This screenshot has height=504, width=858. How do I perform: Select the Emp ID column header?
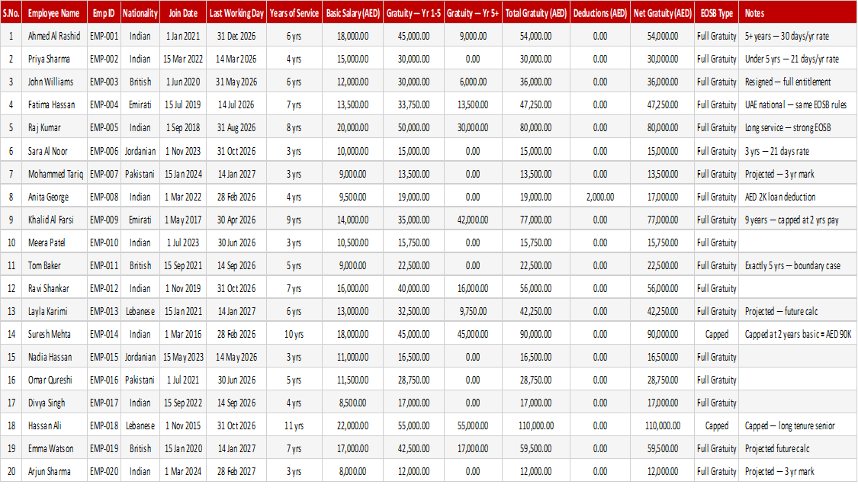104,13
